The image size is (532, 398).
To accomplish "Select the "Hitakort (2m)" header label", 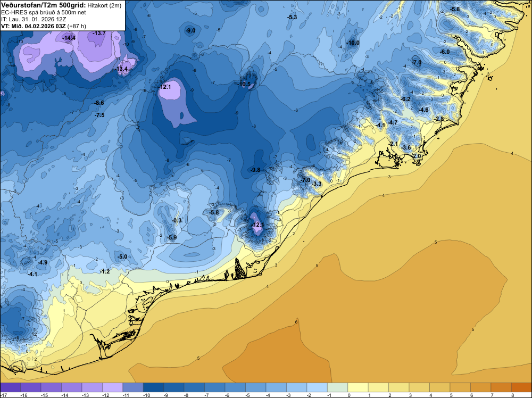I will point(104,5).
